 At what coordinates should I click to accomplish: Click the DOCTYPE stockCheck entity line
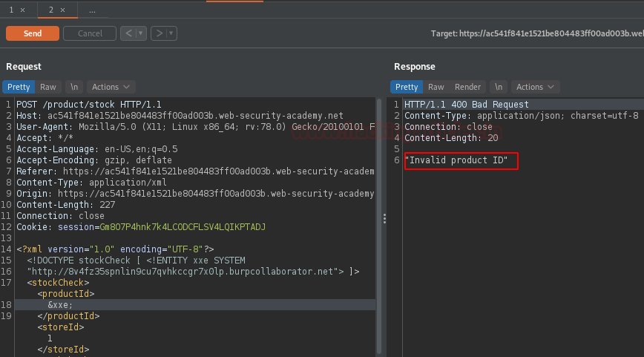point(136,260)
